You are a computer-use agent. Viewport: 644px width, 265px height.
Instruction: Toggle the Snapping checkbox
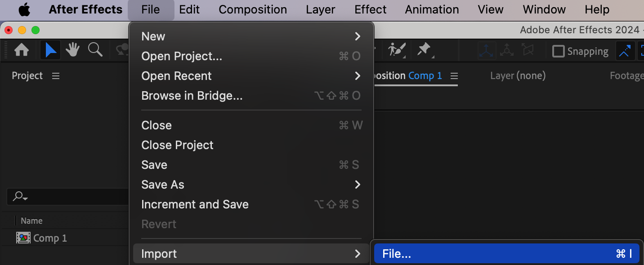pos(559,51)
